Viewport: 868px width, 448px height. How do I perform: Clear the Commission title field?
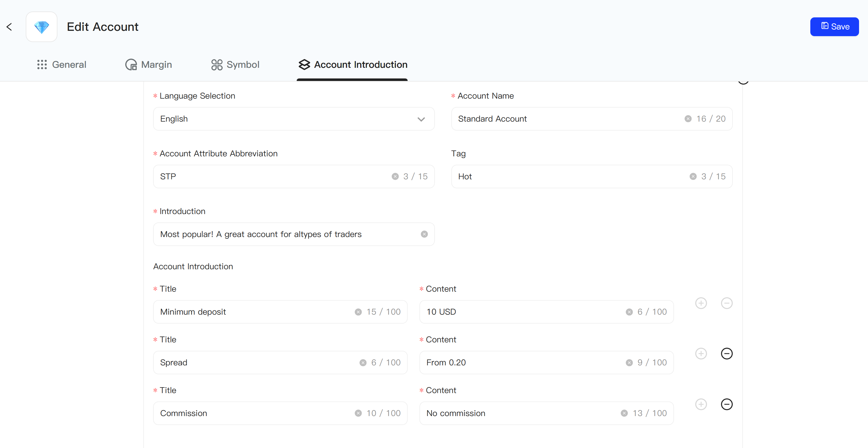click(358, 413)
